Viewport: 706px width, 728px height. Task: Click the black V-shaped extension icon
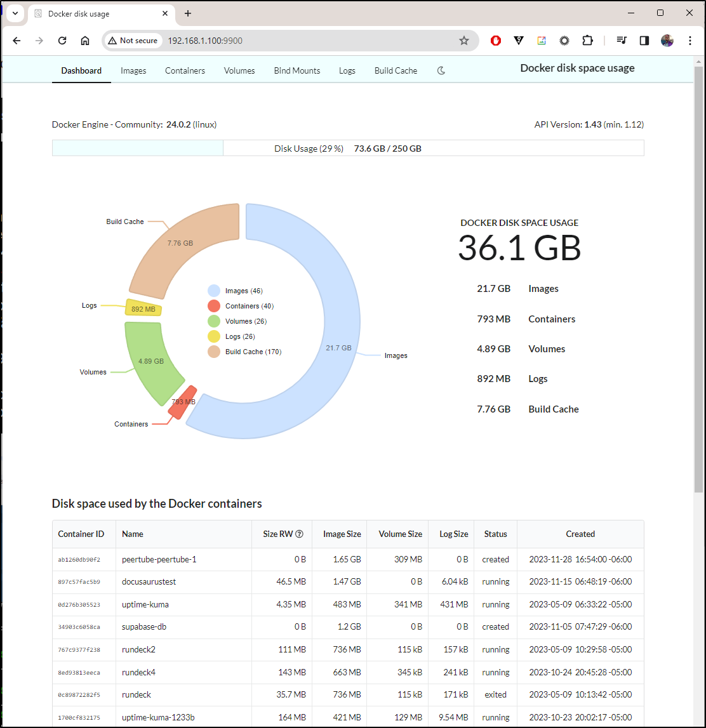(x=519, y=41)
